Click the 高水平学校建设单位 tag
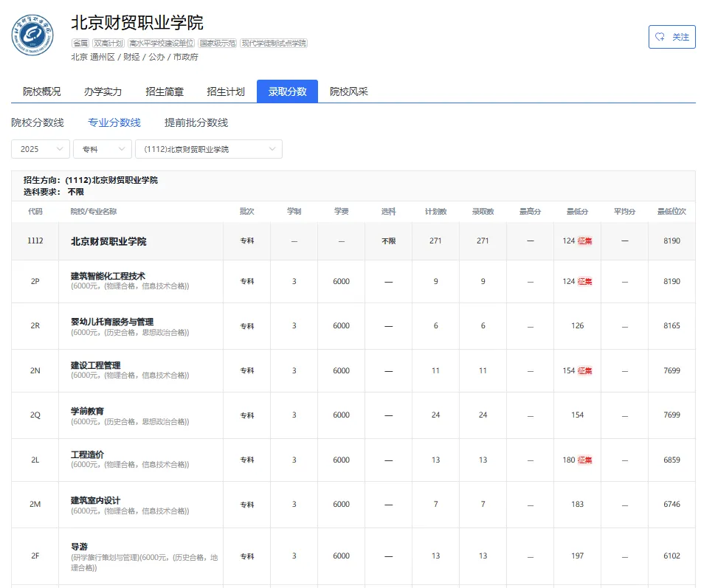 [161, 43]
